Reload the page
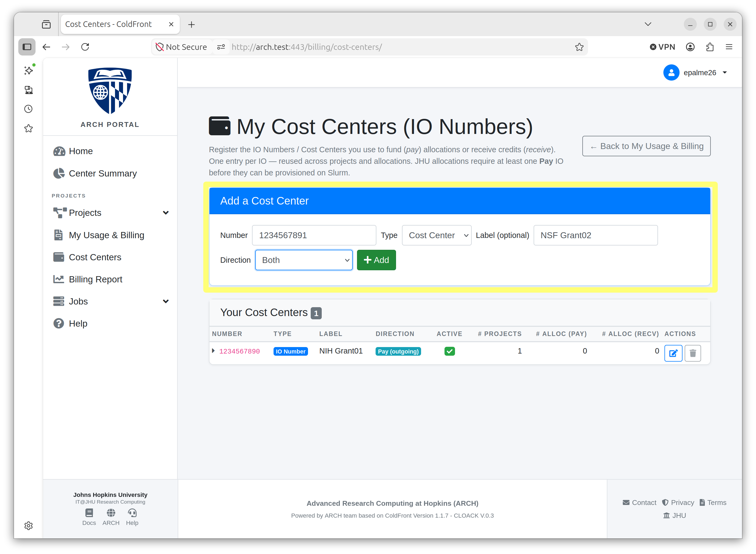This screenshot has height=554, width=756. click(85, 47)
